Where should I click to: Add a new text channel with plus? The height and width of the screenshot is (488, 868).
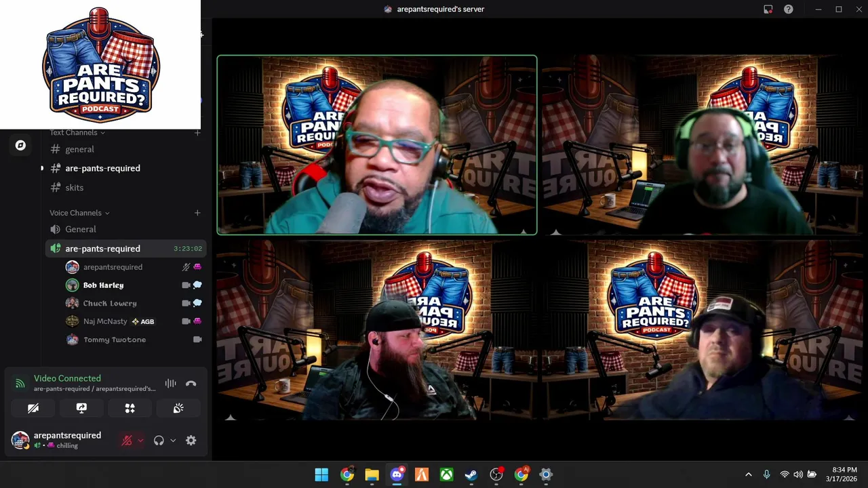tap(197, 133)
